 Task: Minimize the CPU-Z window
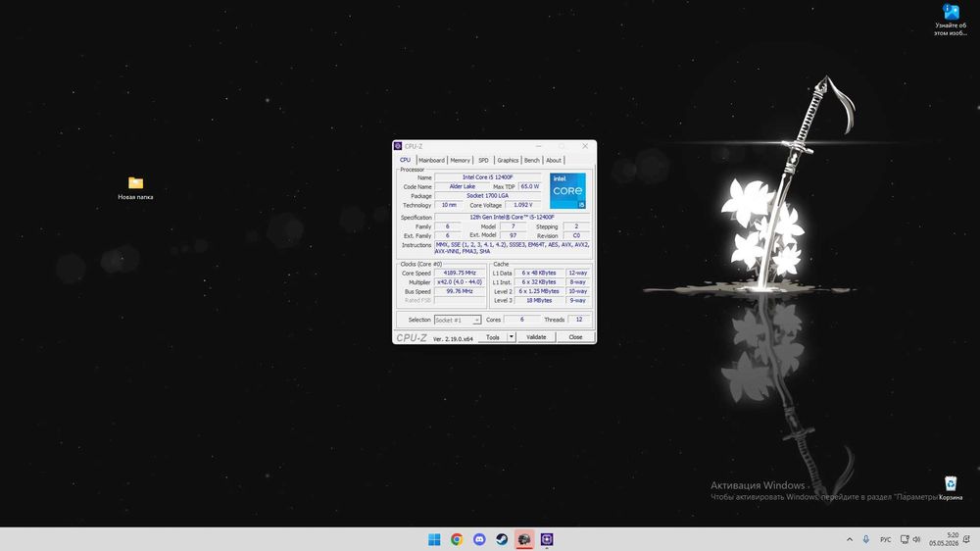[x=539, y=146]
